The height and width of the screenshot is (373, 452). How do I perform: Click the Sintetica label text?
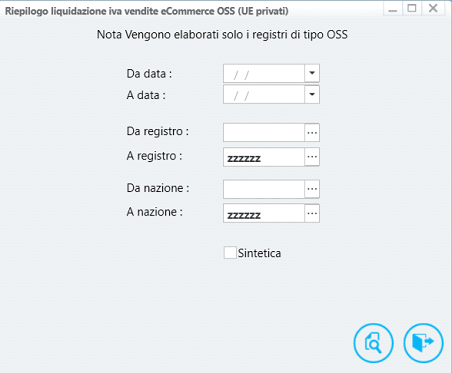(x=259, y=253)
